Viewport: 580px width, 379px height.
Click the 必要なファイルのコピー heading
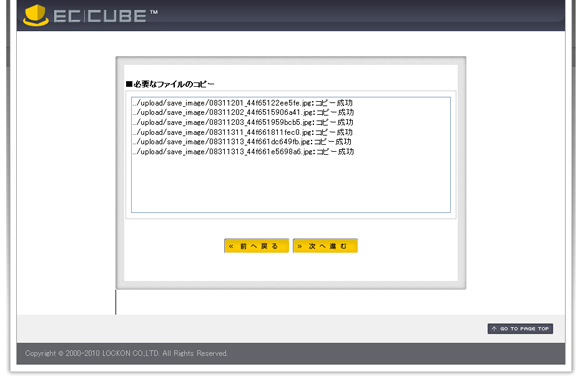click(174, 84)
